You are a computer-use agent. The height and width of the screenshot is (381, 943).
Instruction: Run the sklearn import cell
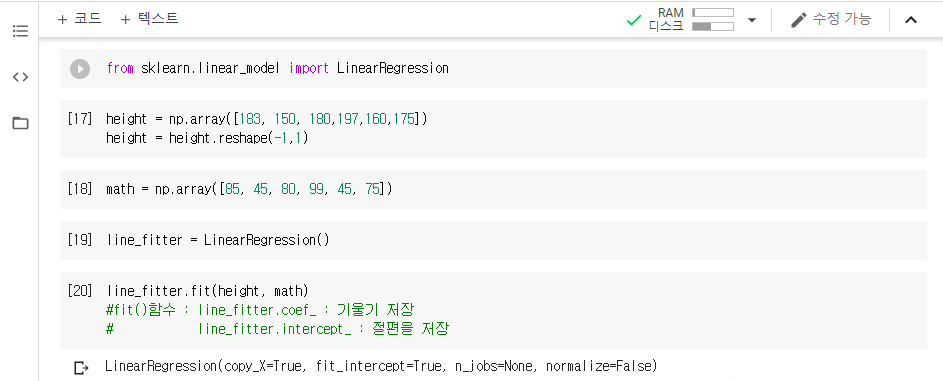tap(80, 69)
